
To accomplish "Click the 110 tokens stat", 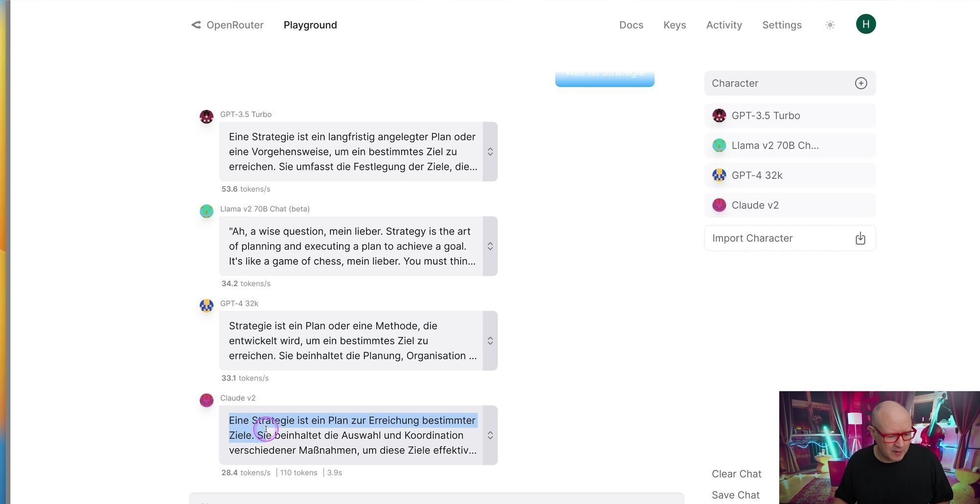I will pos(298,473).
